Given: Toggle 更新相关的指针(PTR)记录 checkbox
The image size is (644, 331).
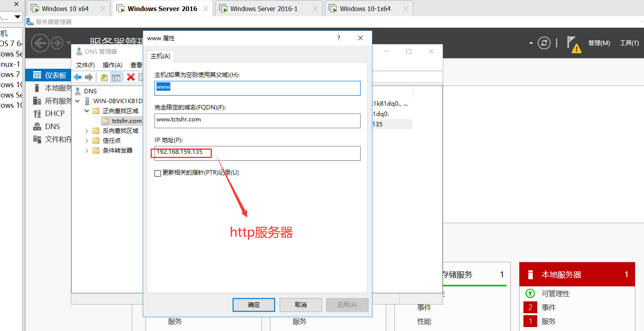Looking at the screenshot, I should tap(158, 173).
